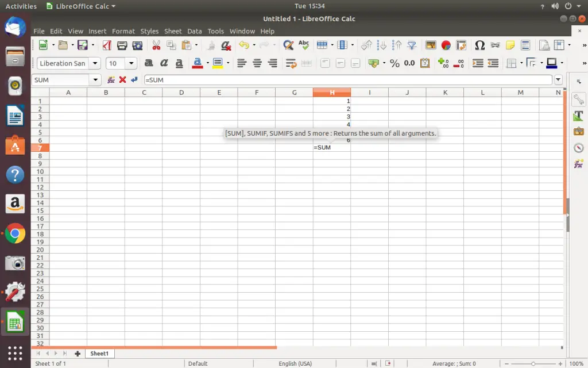Apply yellow background color
Viewport: 588px width, 368px height.
pos(218,63)
